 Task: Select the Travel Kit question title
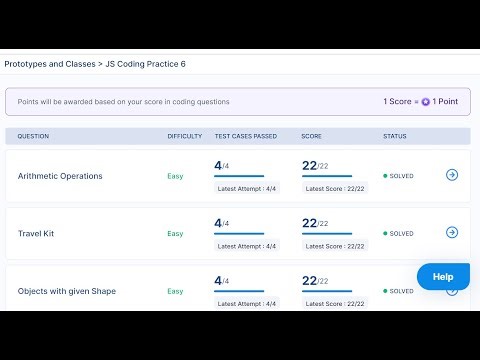coord(36,233)
